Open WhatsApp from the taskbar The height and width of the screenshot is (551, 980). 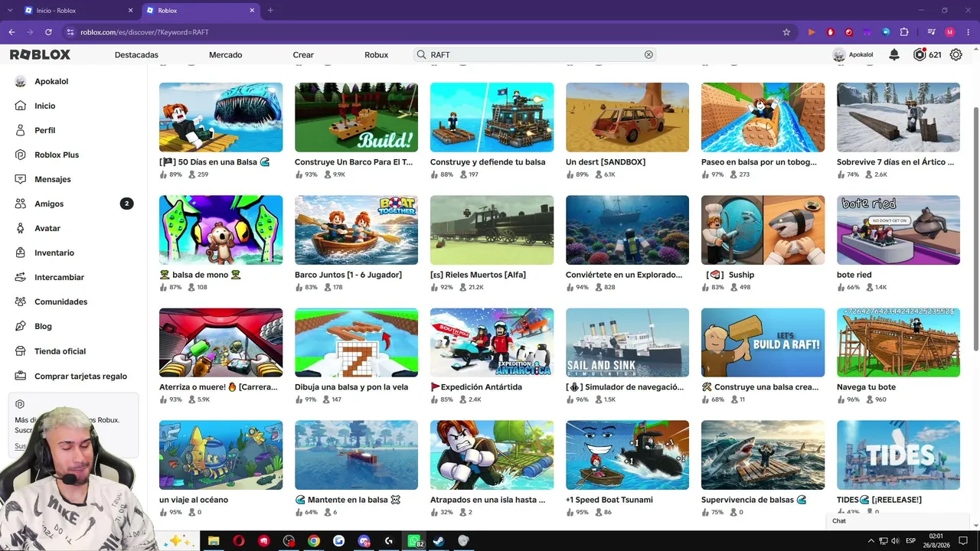(414, 541)
